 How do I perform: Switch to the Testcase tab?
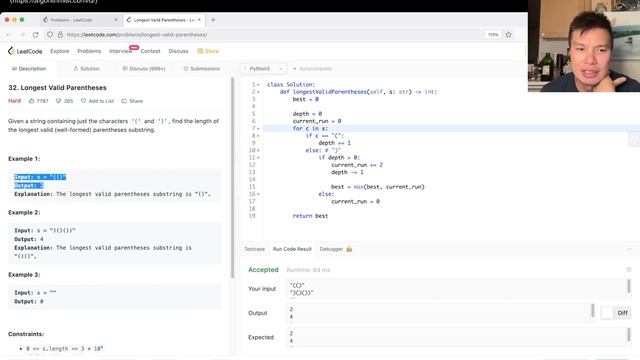(254, 249)
